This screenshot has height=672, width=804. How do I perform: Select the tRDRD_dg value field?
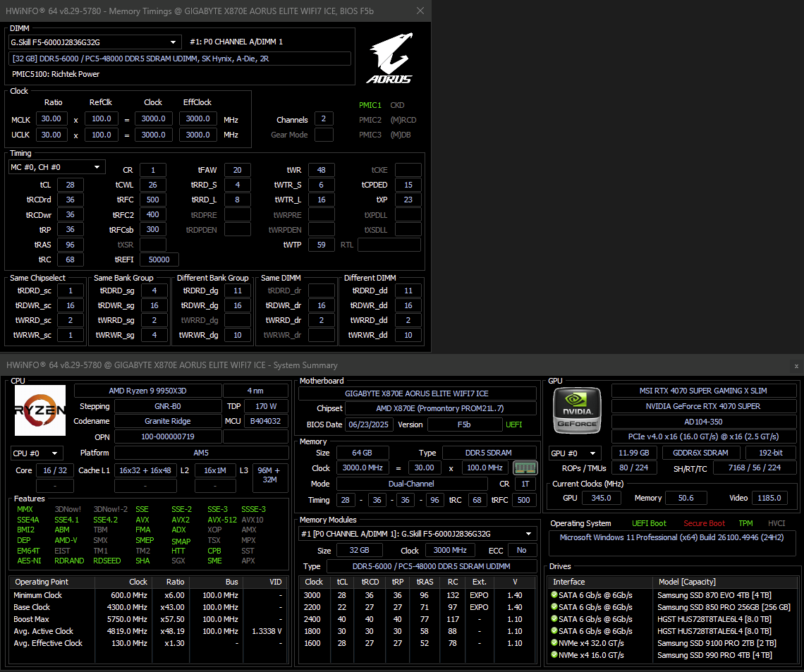(238, 291)
